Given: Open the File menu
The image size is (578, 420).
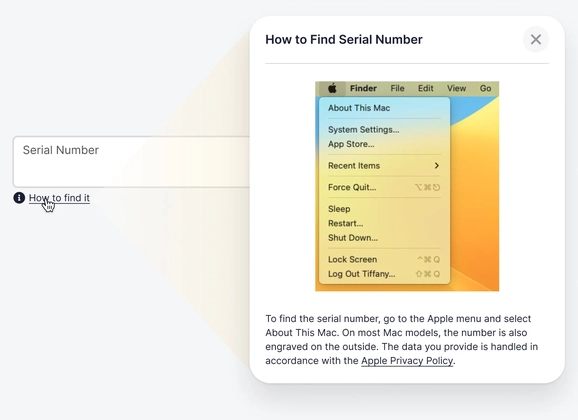Looking at the screenshot, I should click(397, 88).
